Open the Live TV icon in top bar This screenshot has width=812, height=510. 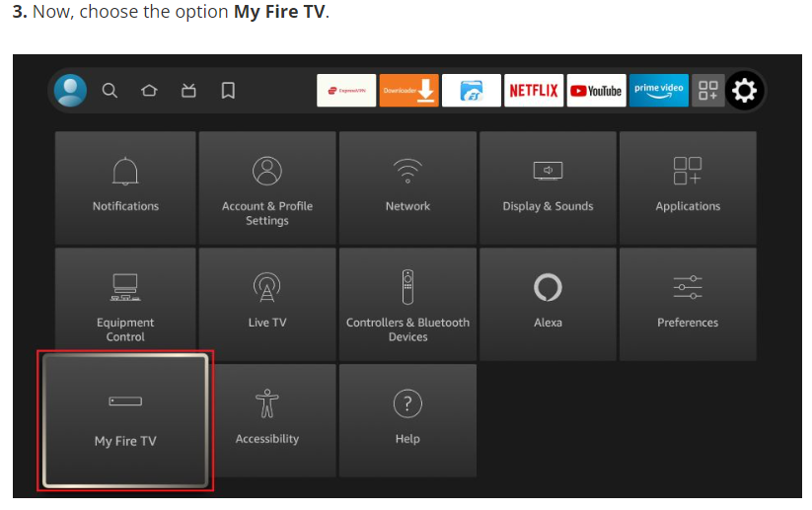coord(188,91)
